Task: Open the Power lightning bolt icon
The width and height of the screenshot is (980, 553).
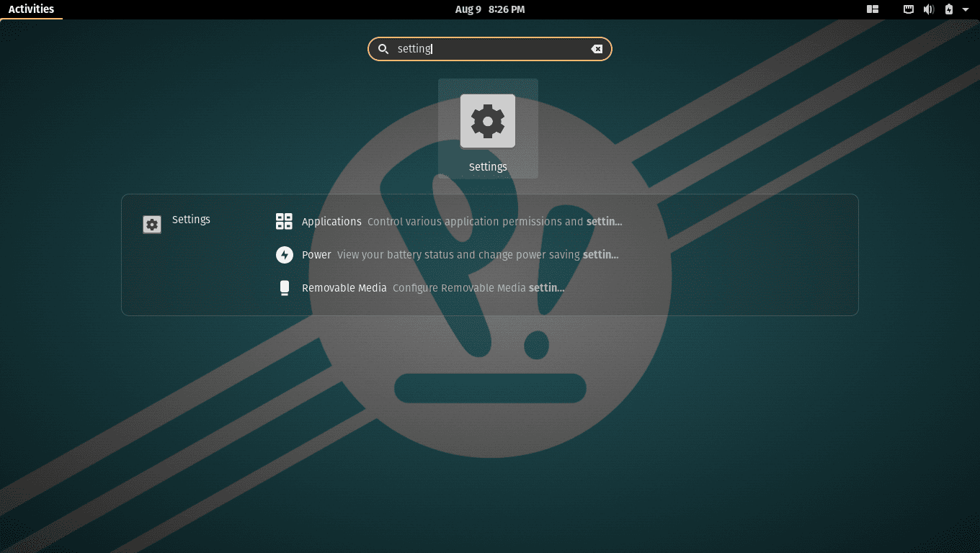Action: pos(285,255)
